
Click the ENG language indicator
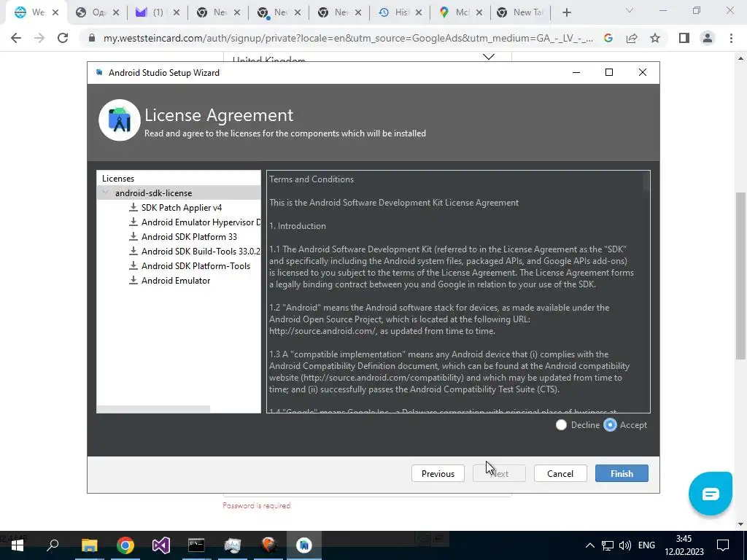tap(646, 545)
